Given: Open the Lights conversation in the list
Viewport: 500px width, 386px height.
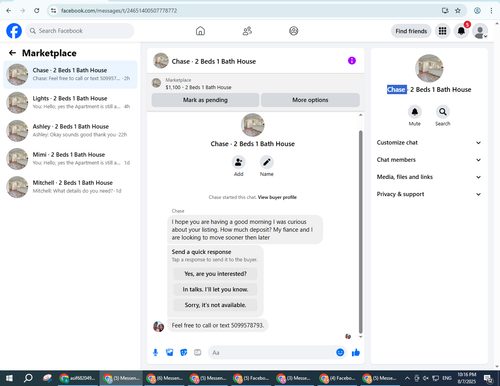Looking at the screenshot, I should [70, 102].
